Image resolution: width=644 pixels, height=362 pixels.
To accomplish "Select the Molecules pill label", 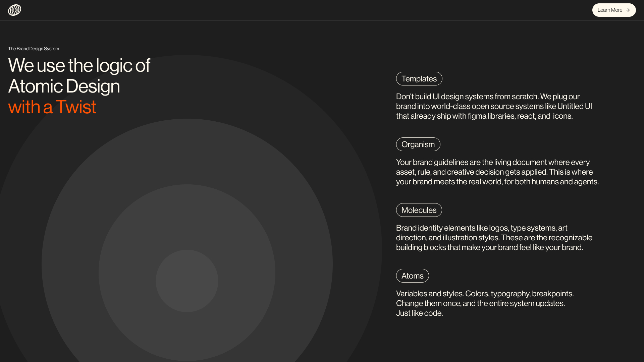I will pyautogui.click(x=419, y=210).
